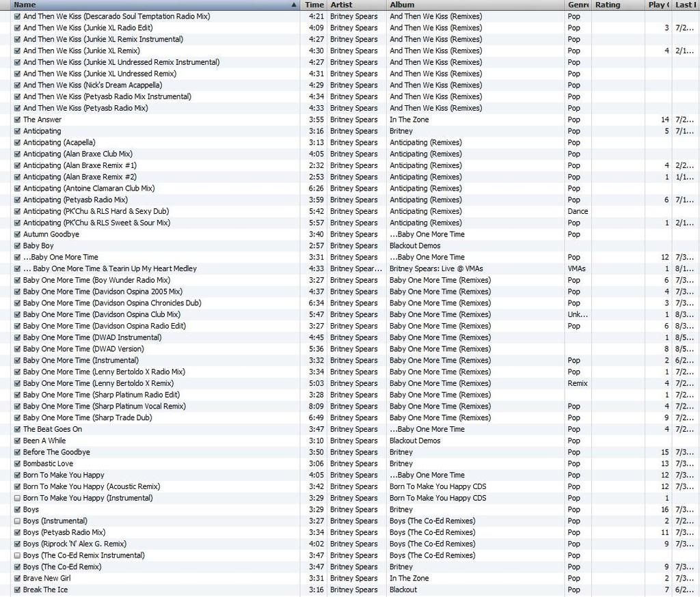Uncheck the Autumn Goodbye track checkbox

pyautogui.click(x=17, y=234)
